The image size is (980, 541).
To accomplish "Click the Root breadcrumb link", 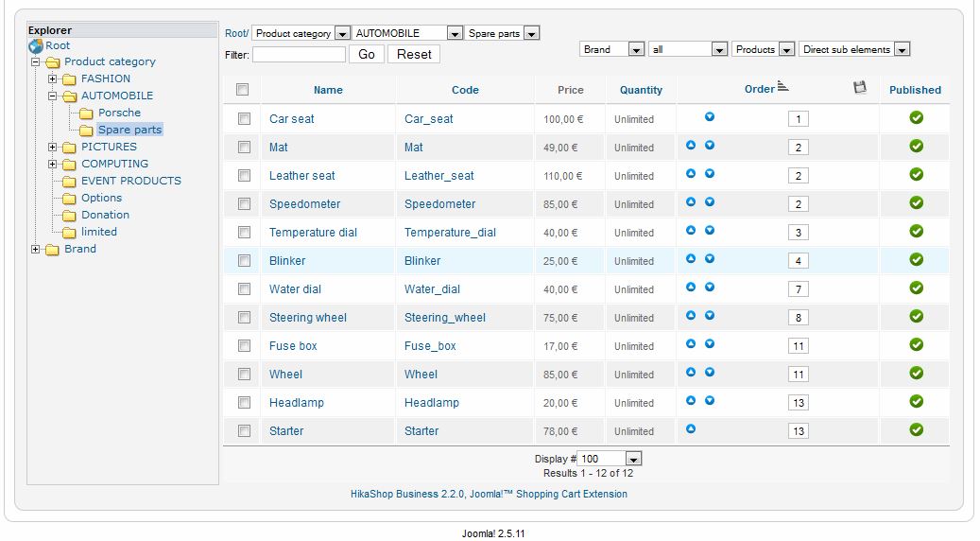I will pyautogui.click(x=236, y=33).
